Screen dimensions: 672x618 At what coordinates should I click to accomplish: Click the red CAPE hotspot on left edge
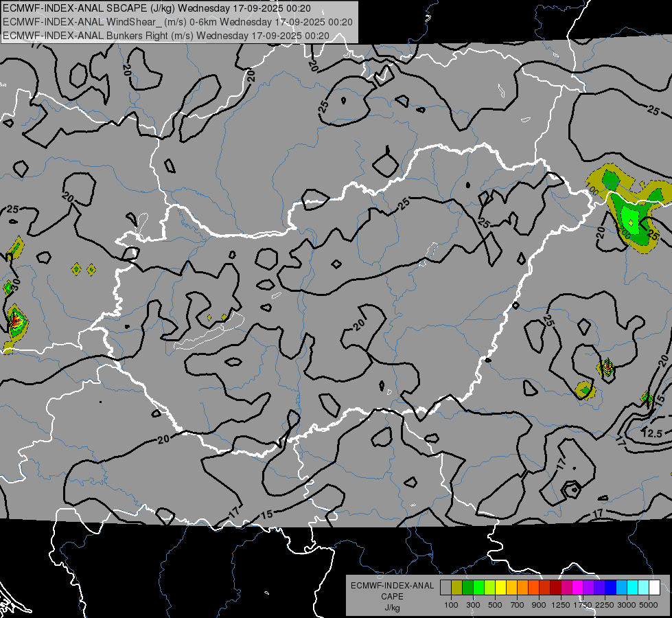click(15, 320)
